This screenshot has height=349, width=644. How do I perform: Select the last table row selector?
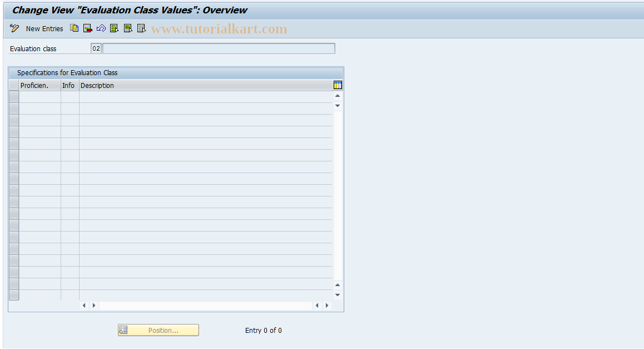[x=14, y=295]
